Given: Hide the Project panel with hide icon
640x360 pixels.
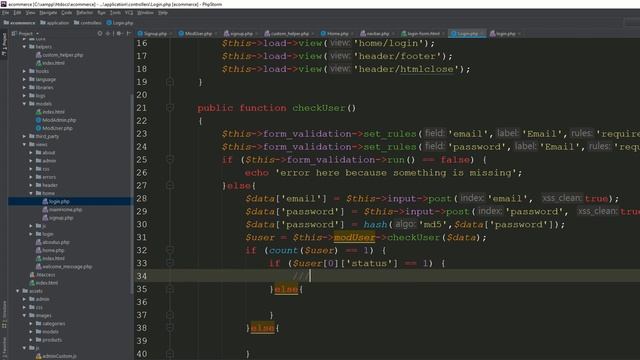Looking at the screenshot, I should tap(129, 33).
